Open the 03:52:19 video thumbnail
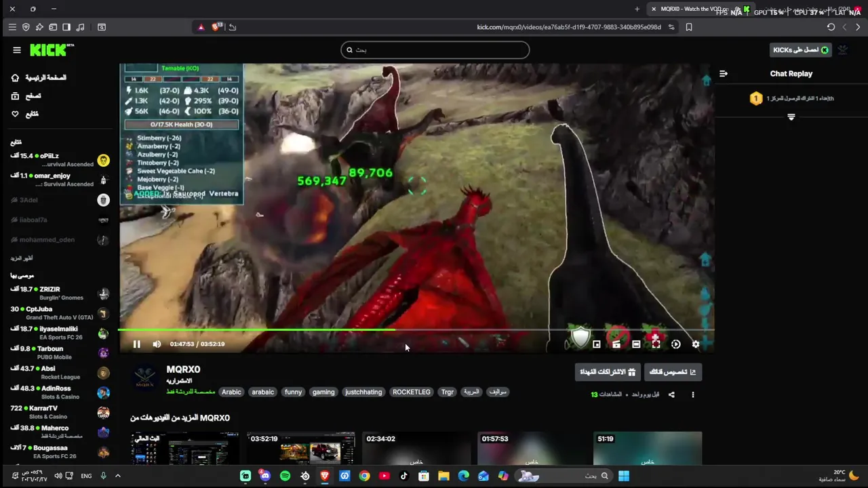868x488 pixels. tap(300, 448)
